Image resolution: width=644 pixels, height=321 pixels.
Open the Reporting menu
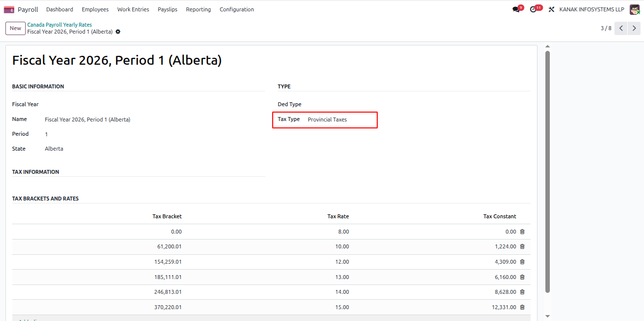198,9
